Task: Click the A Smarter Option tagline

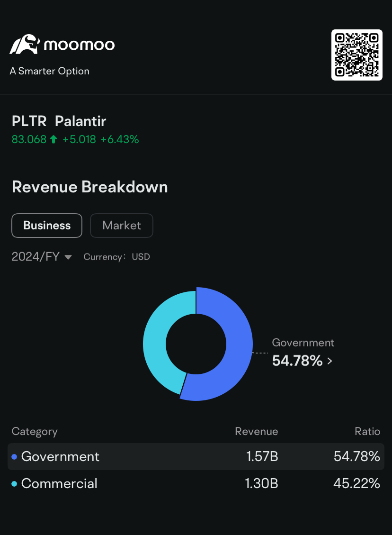Action: 49,71
